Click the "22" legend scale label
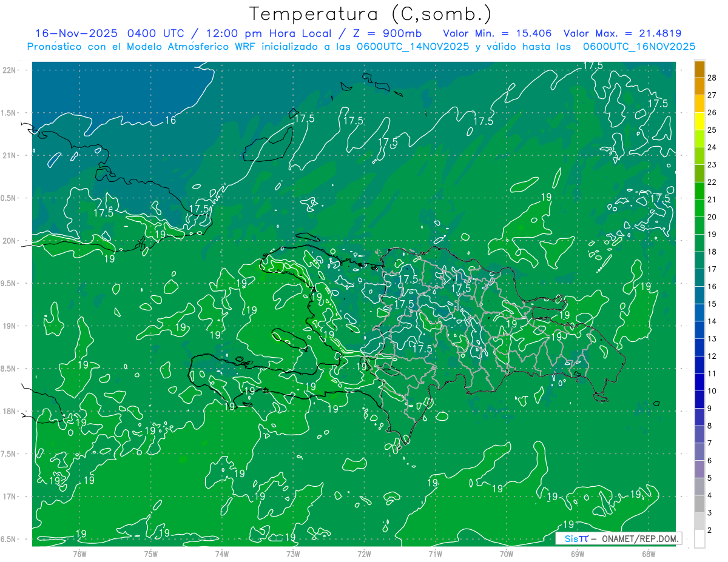 (x=712, y=182)
